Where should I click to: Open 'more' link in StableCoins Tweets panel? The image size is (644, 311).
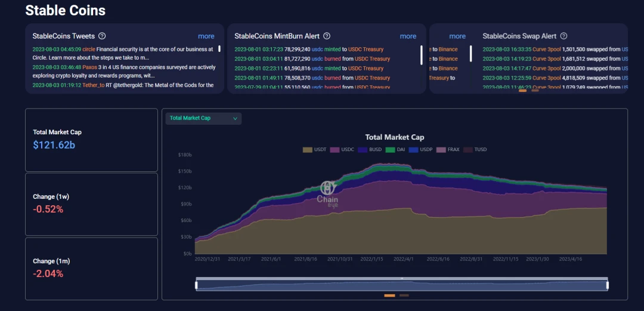206,36
